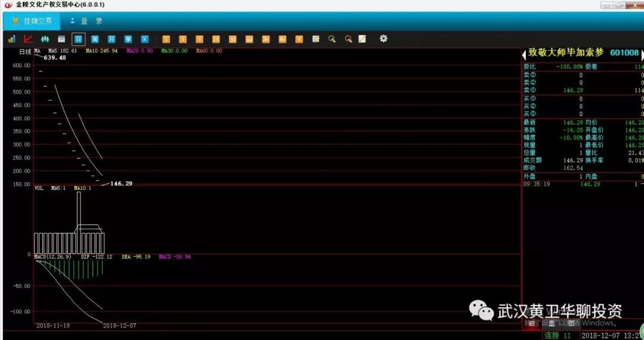Select the orange 60-minute interval icon
The height and width of the screenshot is (340, 644).
pyautogui.click(x=249, y=39)
